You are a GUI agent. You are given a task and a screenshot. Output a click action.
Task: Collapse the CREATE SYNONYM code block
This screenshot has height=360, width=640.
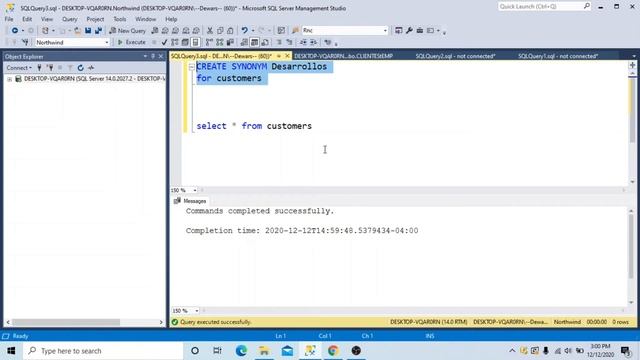191,67
